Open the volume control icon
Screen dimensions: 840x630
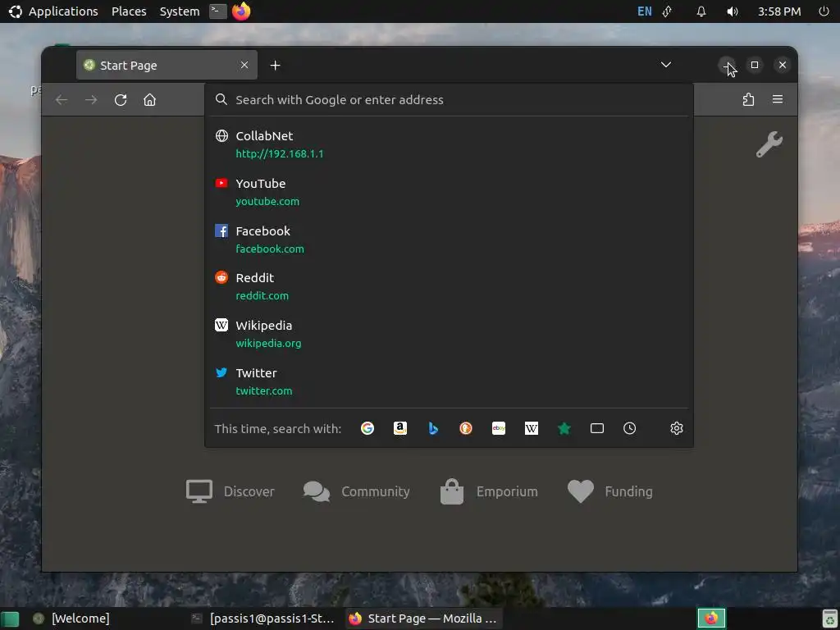point(733,11)
